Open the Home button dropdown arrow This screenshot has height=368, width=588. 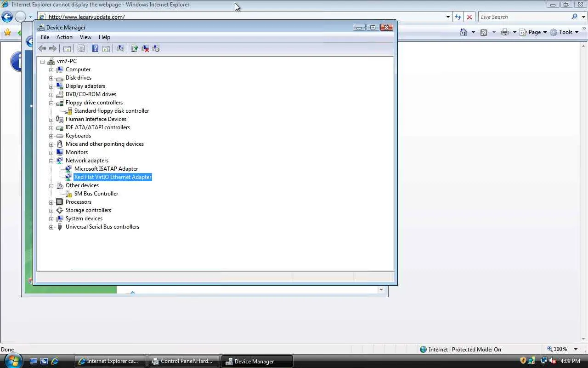click(x=473, y=32)
